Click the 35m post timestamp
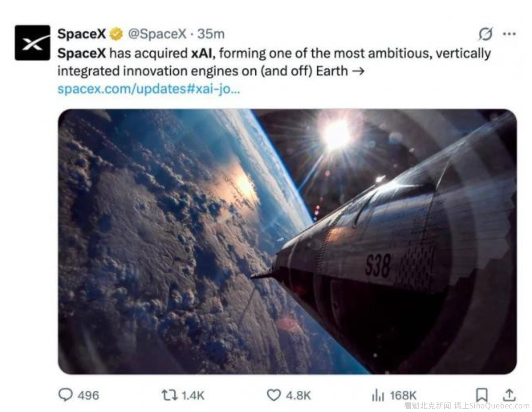Viewport: 532px width, 412px height. [211, 34]
